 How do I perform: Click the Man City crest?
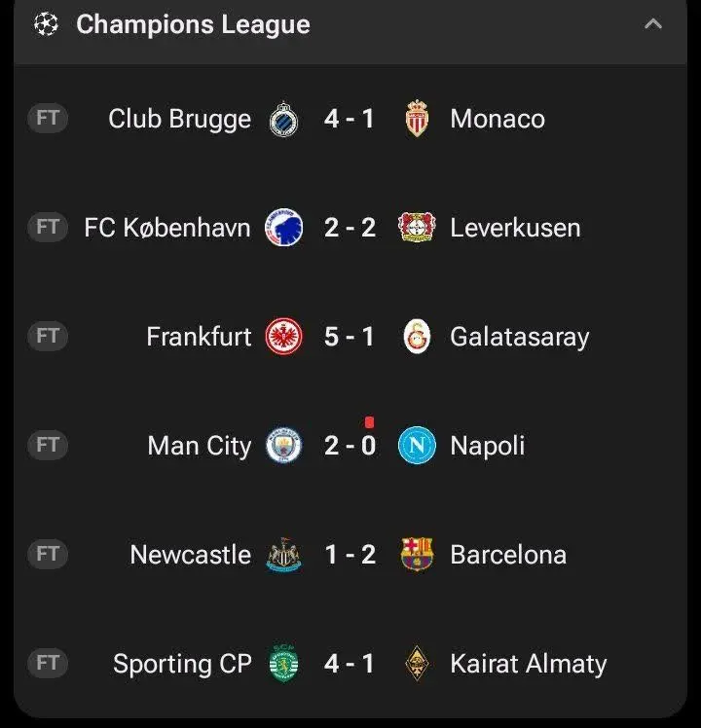(x=284, y=445)
